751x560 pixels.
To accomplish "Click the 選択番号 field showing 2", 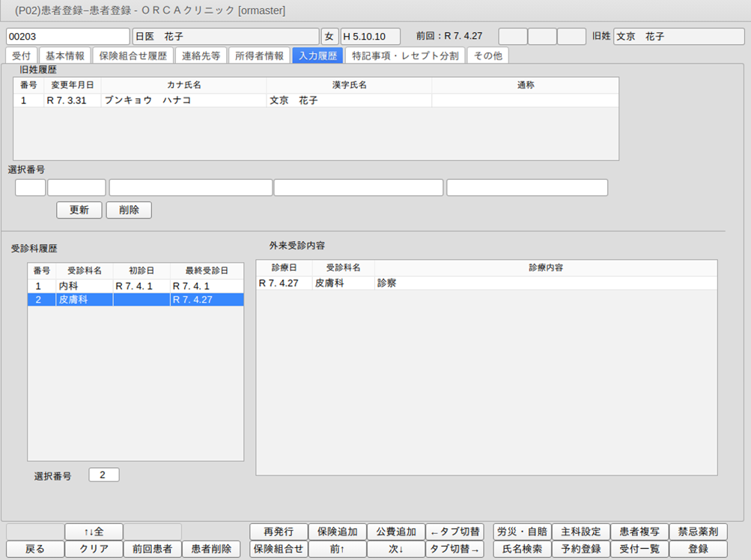I will 103,475.
